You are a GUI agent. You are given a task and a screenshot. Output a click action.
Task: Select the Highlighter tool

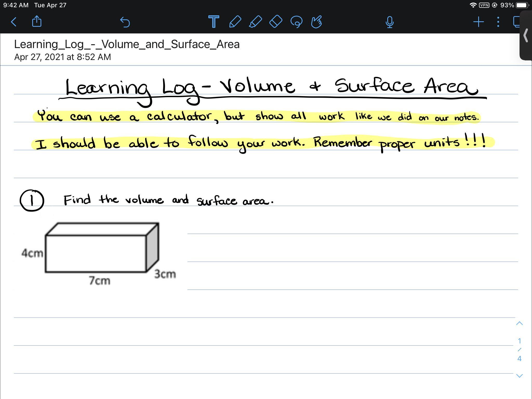pyautogui.click(x=255, y=22)
